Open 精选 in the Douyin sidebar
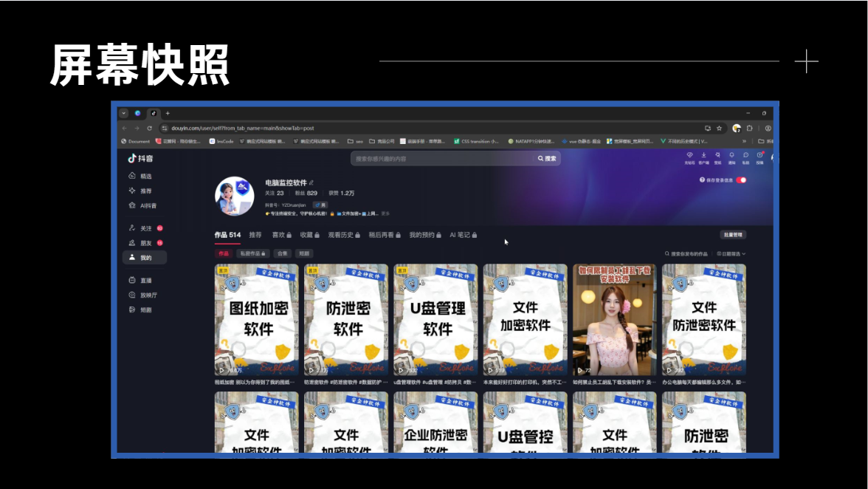The height and width of the screenshot is (489, 868). (139, 176)
